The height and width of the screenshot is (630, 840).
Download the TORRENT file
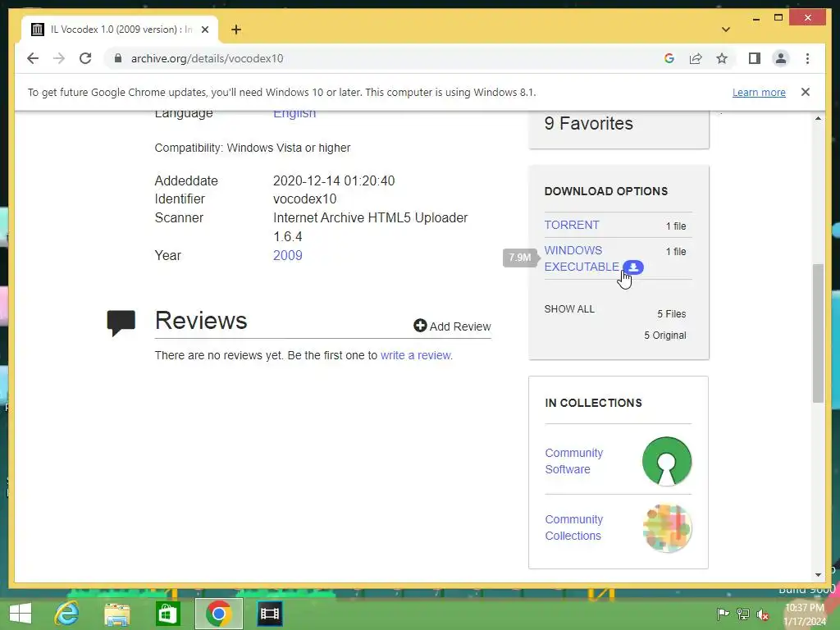click(572, 225)
